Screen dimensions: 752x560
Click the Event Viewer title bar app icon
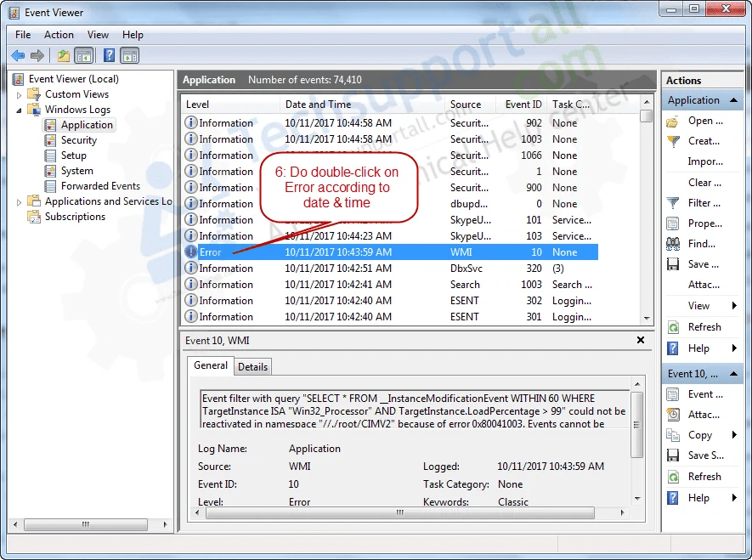tap(14, 13)
